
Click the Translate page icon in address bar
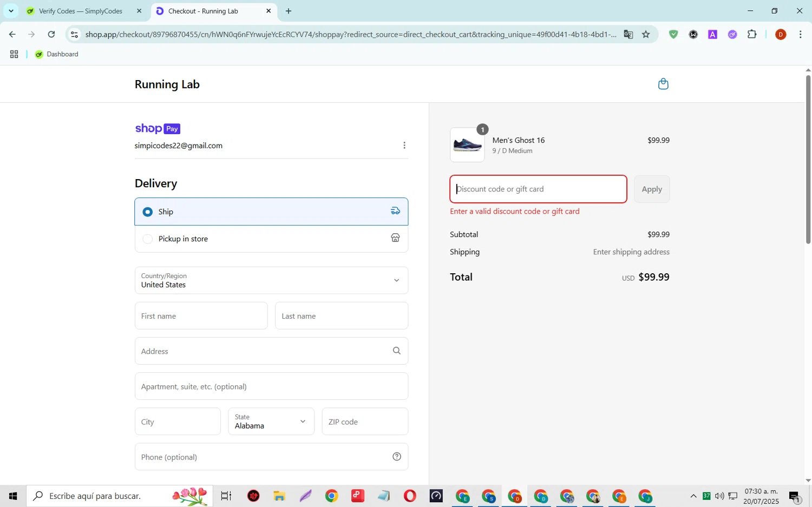click(x=628, y=34)
